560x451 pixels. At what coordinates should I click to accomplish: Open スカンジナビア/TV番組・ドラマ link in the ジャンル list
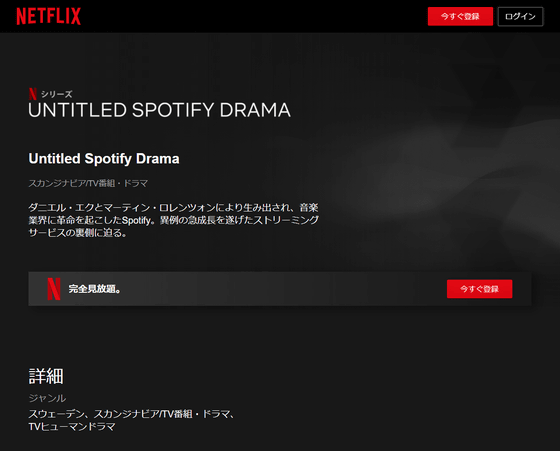[161, 414]
